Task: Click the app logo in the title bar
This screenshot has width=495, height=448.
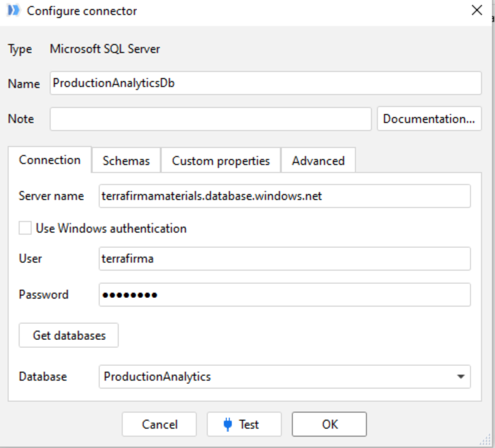Action: click(x=13, y=11)
